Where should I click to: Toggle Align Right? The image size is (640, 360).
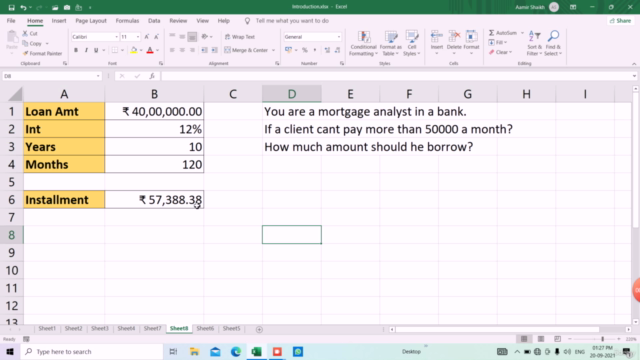click(x=192, y=50)
